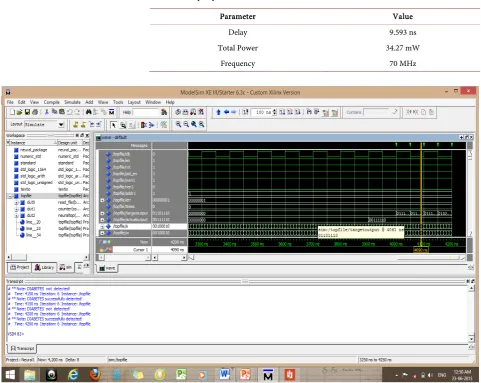481x383 pixels.
Task: Expand the highlighted /topfile/a signal
Action: (x=102, y=226)
